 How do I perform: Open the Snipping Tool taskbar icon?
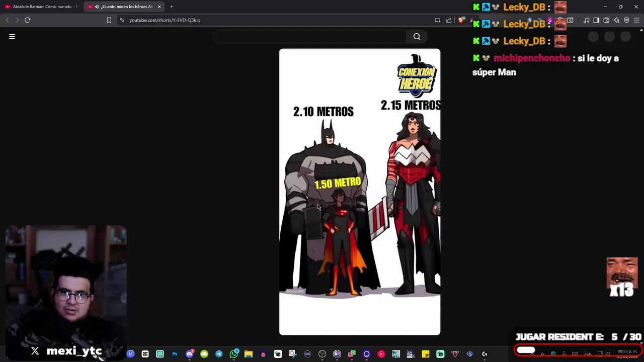coord(293,354)
